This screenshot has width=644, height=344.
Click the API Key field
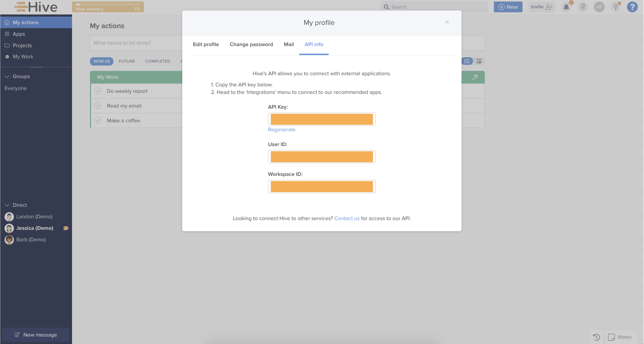point(322,119)
